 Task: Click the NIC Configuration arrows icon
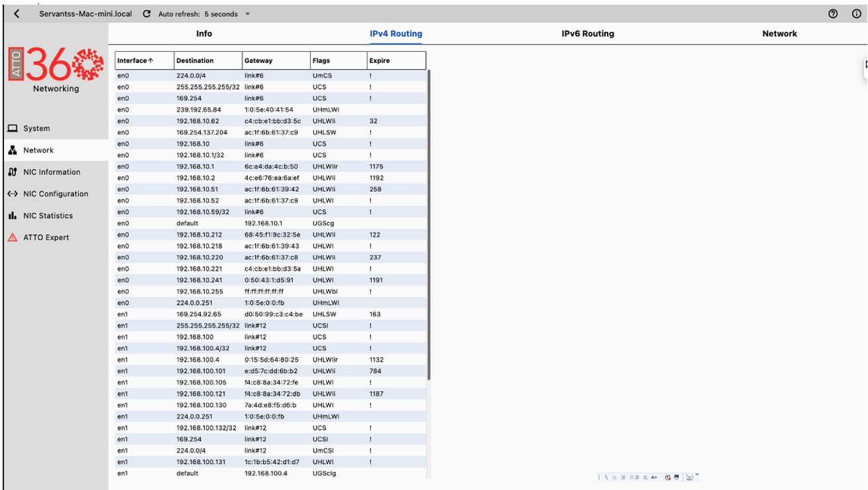pos(12,194)
